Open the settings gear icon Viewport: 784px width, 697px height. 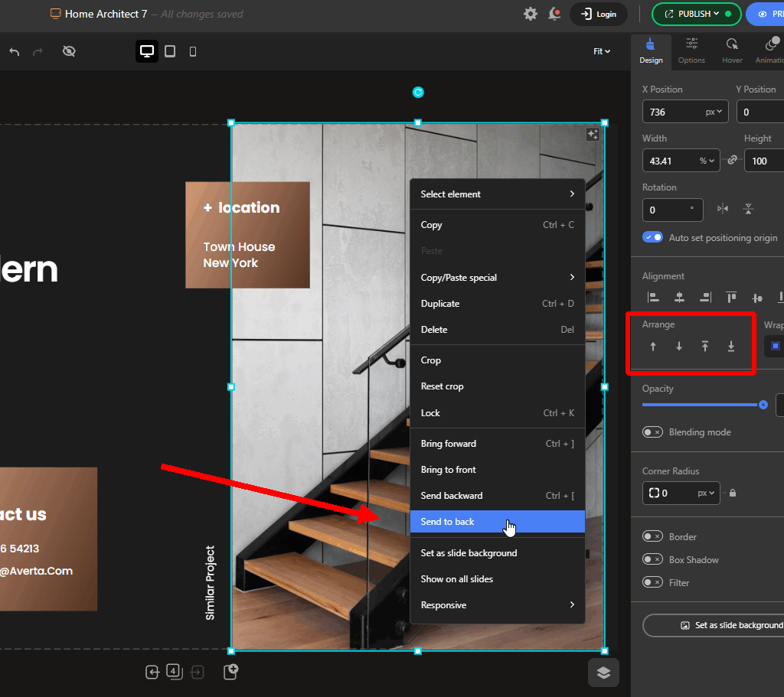[x=531, y=14]
